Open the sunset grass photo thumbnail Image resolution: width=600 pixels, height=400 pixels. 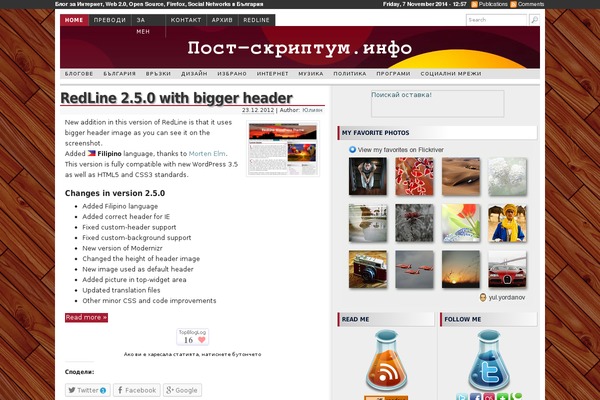click(461, 269)
